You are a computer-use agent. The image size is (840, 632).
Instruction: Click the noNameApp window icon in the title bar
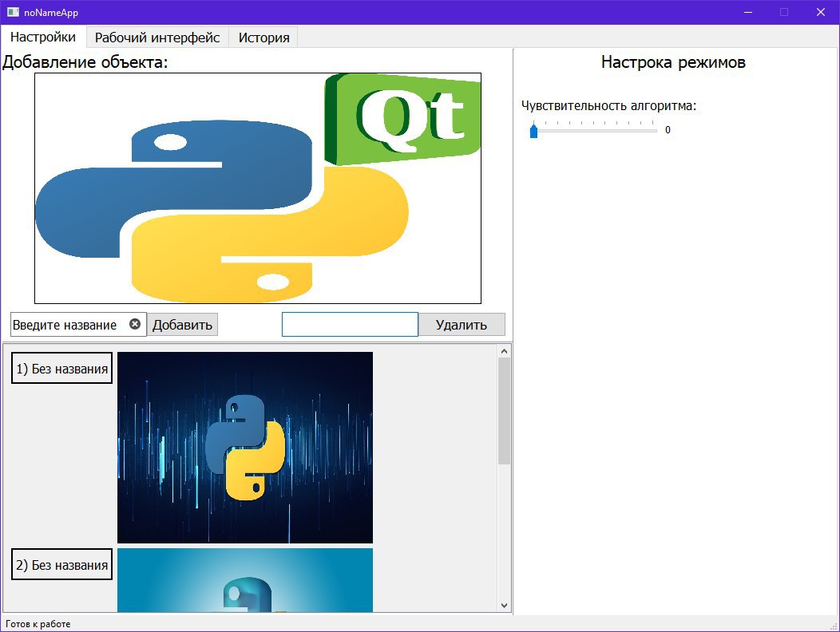(x=13, y=12)
